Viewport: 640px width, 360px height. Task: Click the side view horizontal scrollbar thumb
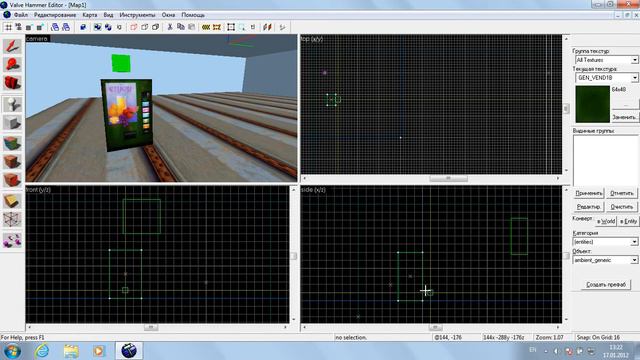tap(435, 327)
